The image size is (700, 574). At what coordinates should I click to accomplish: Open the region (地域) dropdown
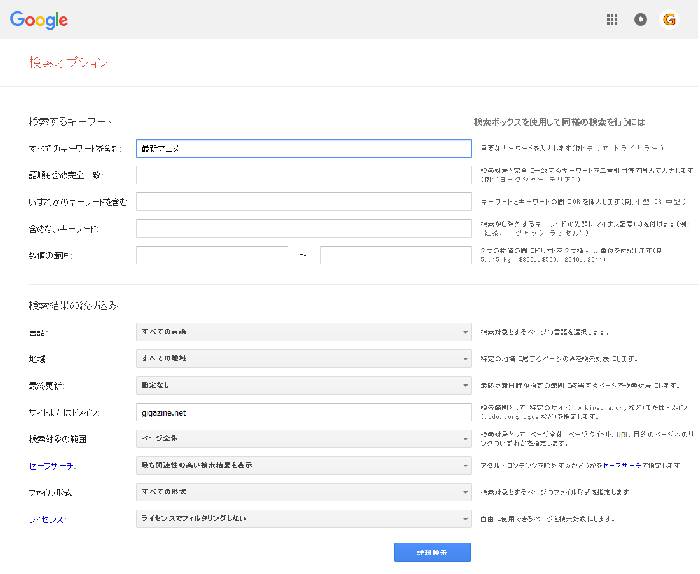tap(304, 358)
